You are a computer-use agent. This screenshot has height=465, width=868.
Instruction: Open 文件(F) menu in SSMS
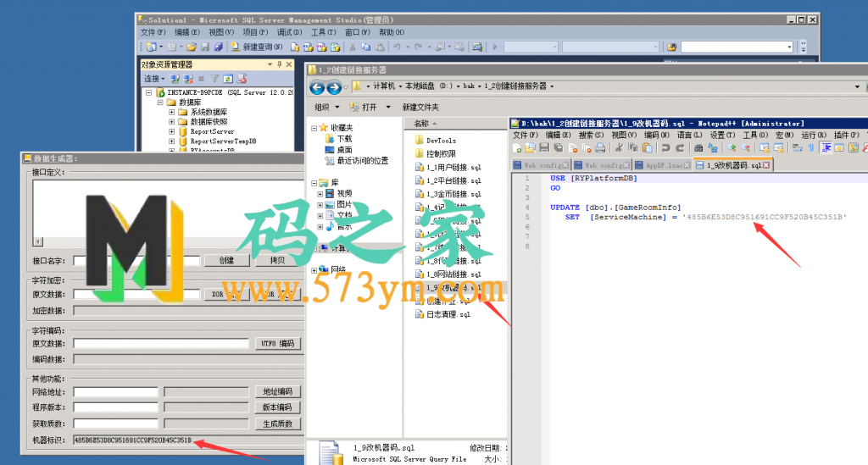pos(153,33)
